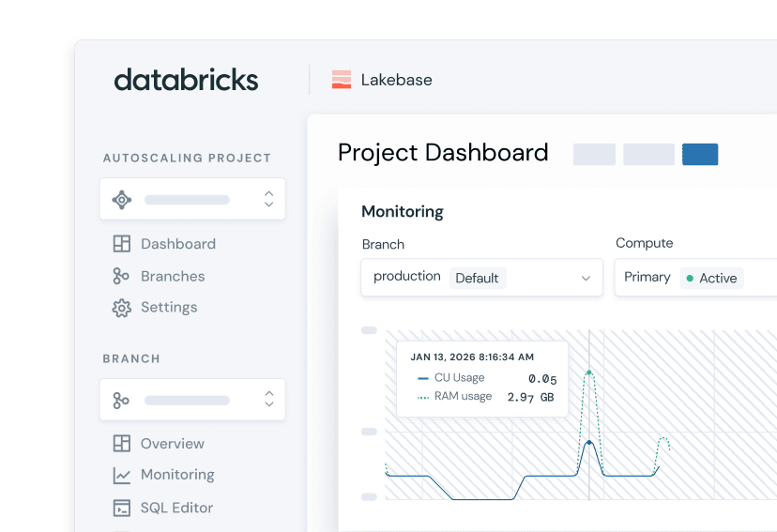Click the chevron arrow in Branch dropdown
The width and height of the screenshot is (777, 532).
pyautogui.click(x=586, y=278)
